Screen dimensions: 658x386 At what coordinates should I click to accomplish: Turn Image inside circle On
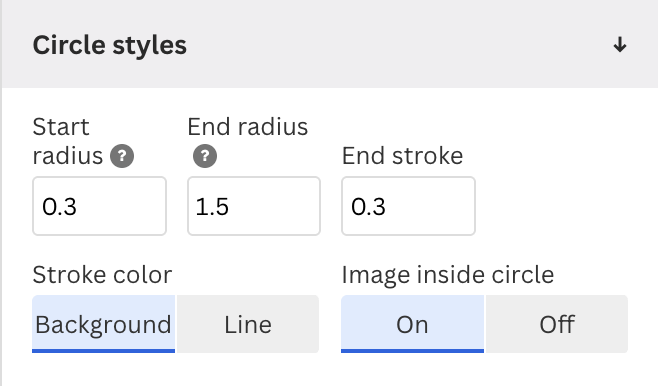413,324
